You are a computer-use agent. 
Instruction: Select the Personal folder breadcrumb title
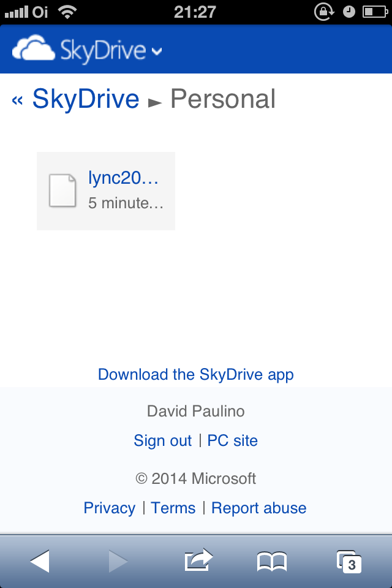tap(223, 99)
